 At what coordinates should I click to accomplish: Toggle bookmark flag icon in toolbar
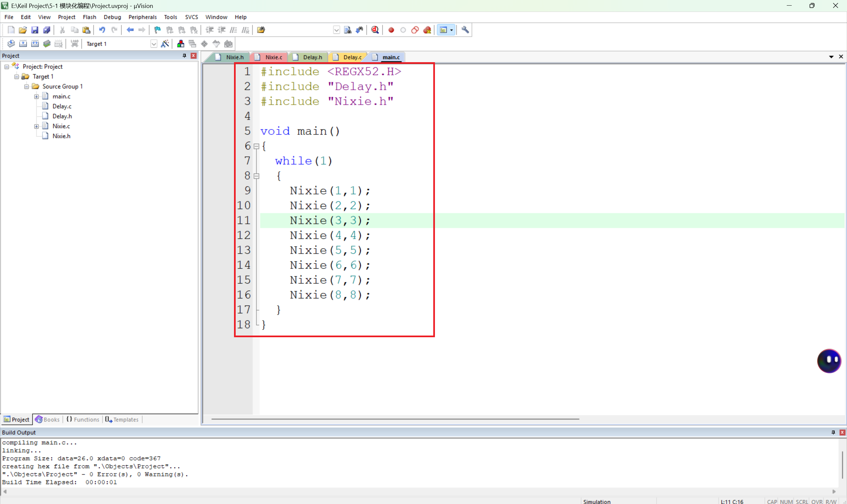[x=157, y=30]
